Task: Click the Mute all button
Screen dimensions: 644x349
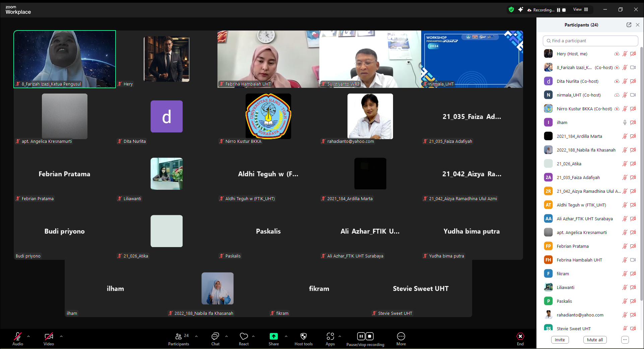Action: (x=594, y=340)
